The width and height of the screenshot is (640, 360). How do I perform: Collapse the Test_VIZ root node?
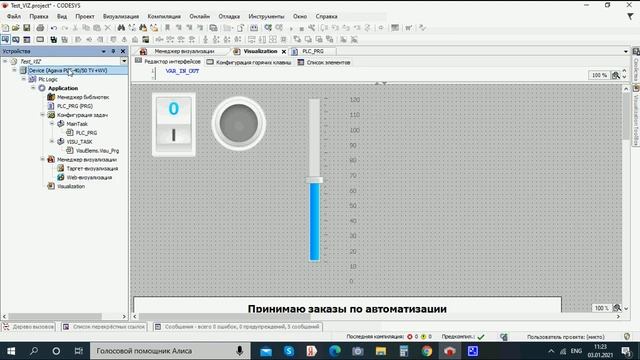pyautogui.click(x=5, y=61)
